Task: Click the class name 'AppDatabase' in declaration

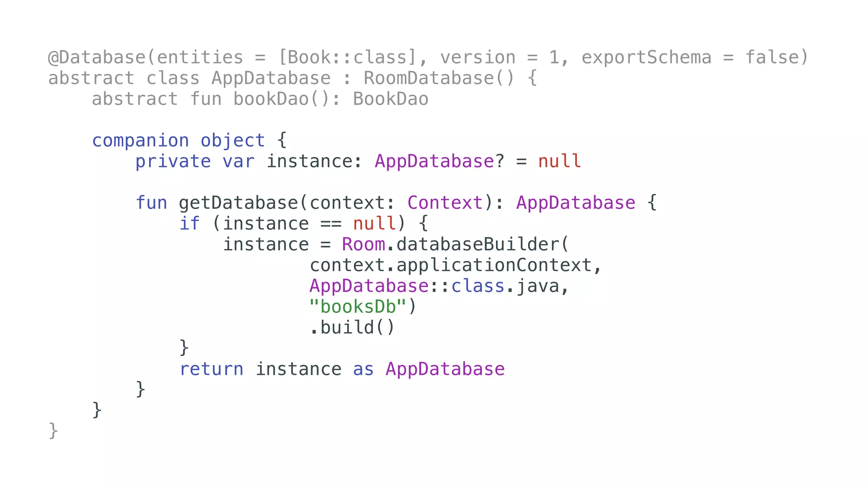Action: pyautogui.click(x=271, y=78)
